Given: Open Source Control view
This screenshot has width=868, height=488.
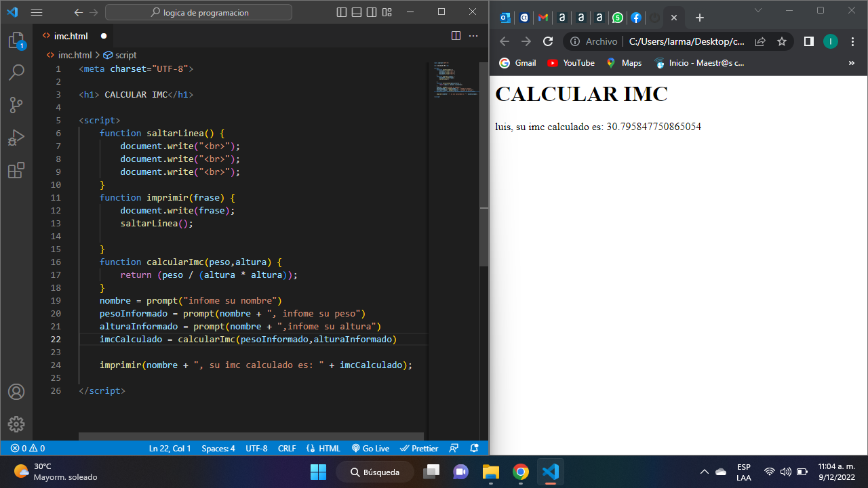Looking at the screenshot, I should (16, 105).
